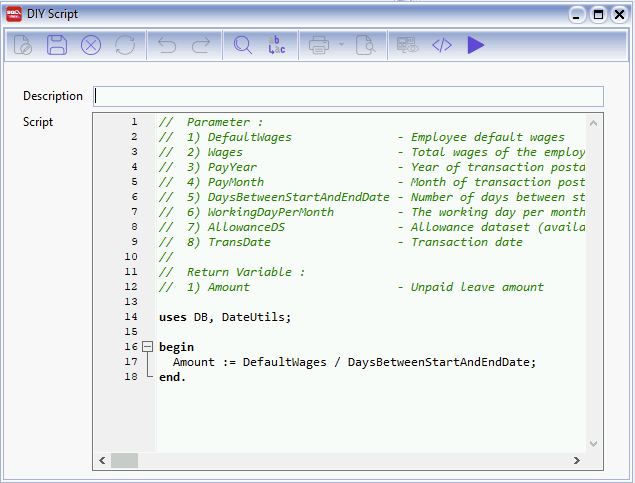Open the Find magnifier tool
This screenshot has height=483, width=635.
click(242, 45)
